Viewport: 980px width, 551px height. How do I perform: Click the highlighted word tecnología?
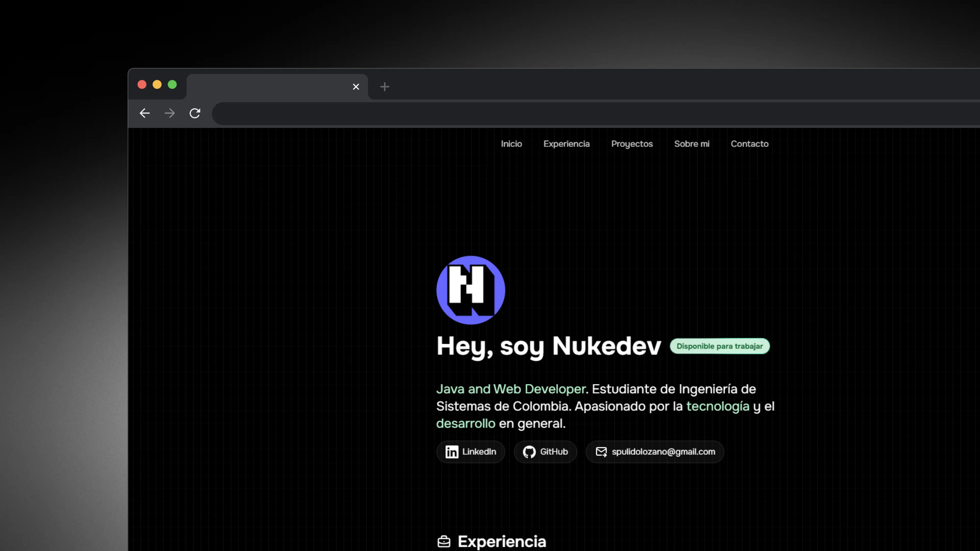point(718,407)
